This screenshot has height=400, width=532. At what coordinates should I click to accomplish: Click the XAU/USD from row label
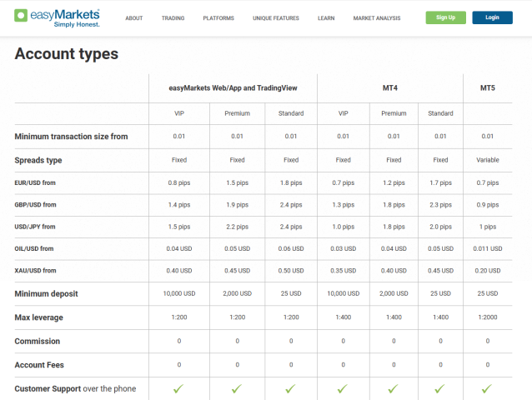35,271
